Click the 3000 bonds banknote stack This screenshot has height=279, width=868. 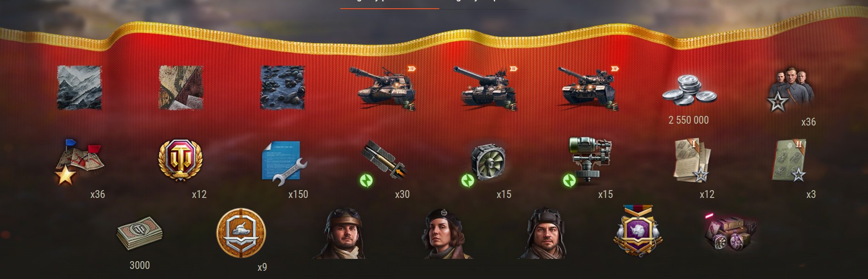coord(139,234)
